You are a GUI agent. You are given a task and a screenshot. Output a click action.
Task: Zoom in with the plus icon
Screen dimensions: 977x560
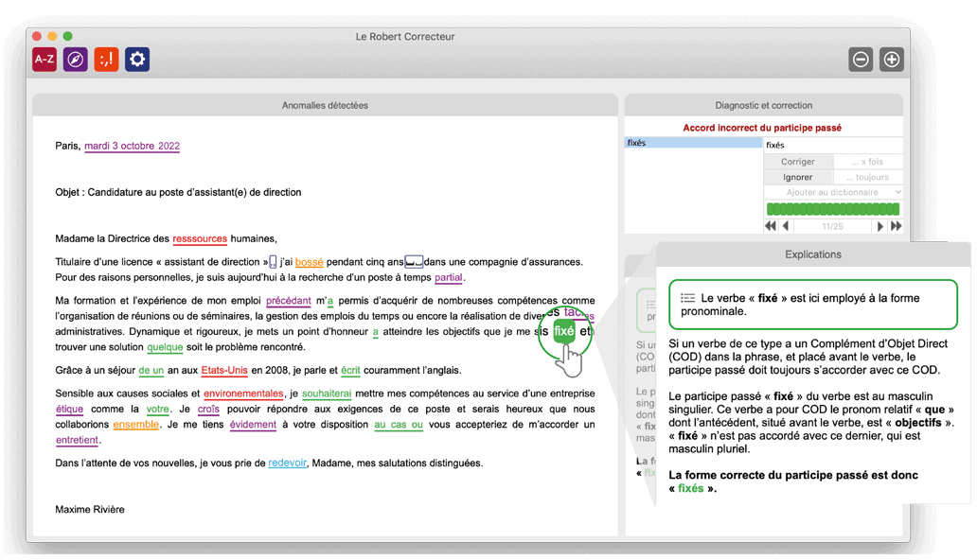point(892,60)
